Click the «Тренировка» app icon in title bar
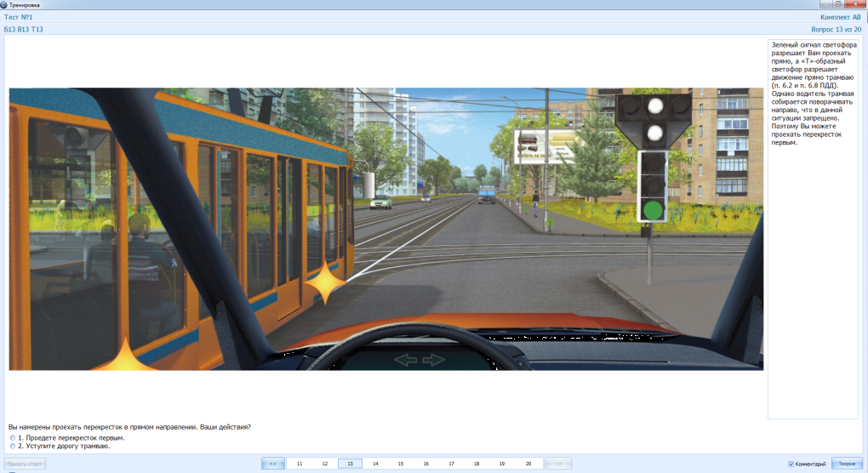The width and height of the screenshot is (868, 473). [4, 4]
